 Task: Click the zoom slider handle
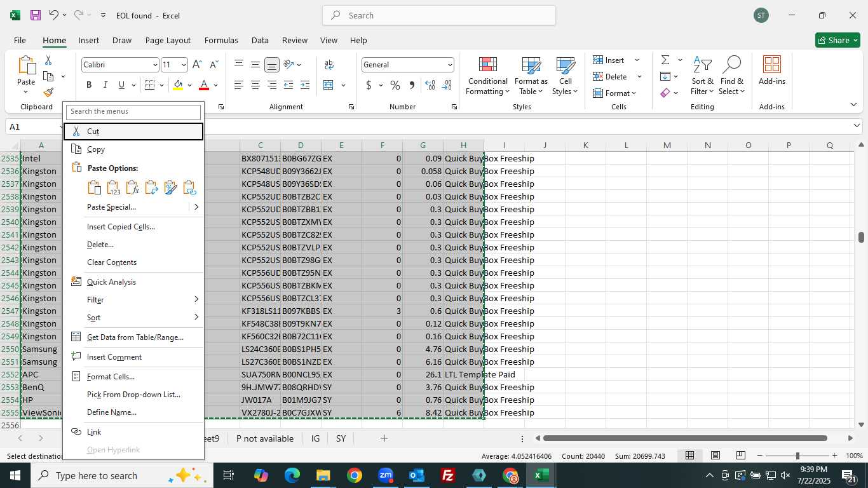pyautogui.click(x=797, y=456)
